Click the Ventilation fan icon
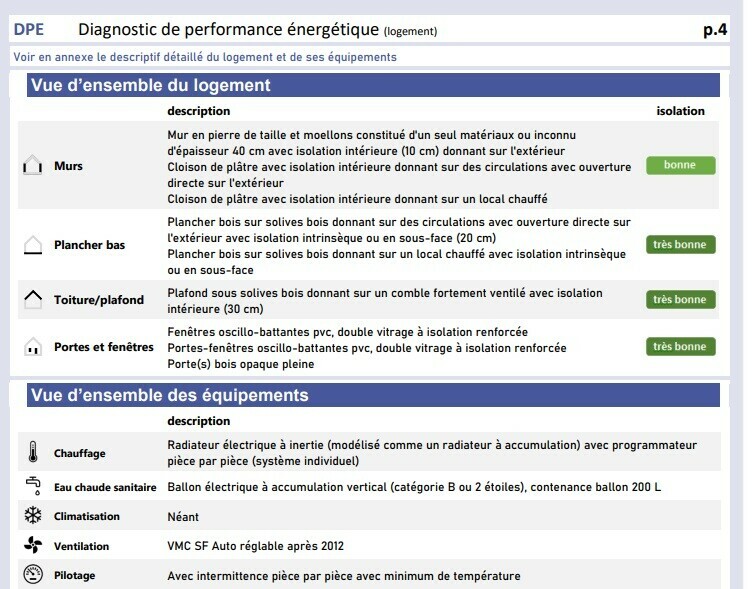This screenshot has width=753, height=589. coord(32,546)
